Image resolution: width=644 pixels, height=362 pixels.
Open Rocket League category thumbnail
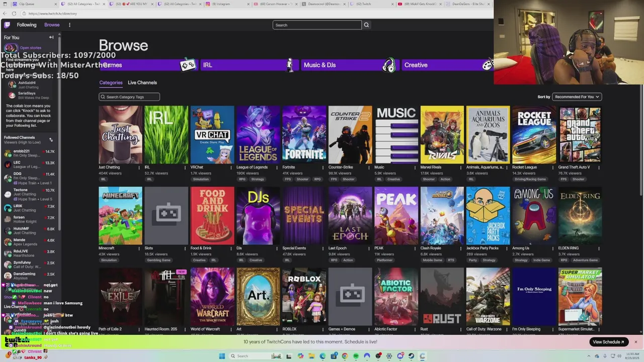pyautogui.click(x=534, y=135)
